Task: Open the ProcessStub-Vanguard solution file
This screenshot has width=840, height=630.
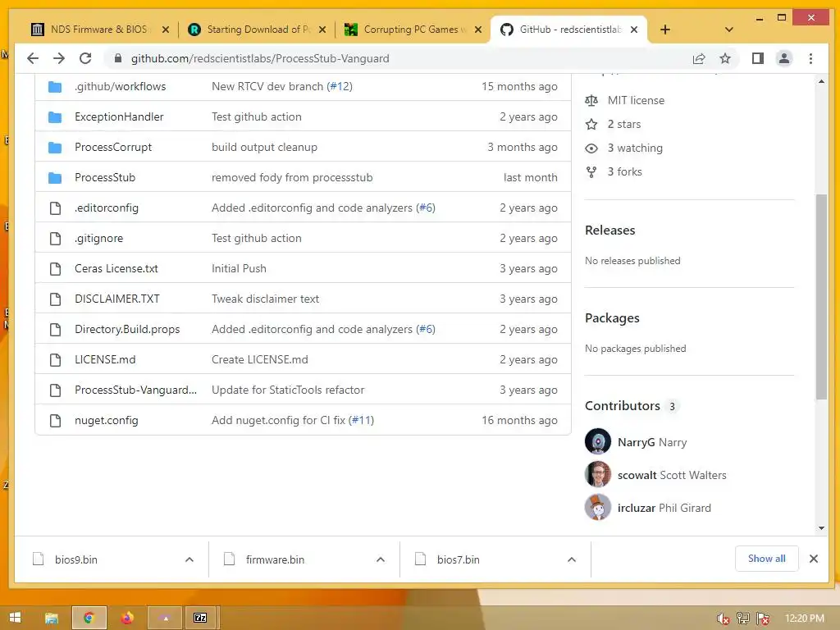Action: 135,390
